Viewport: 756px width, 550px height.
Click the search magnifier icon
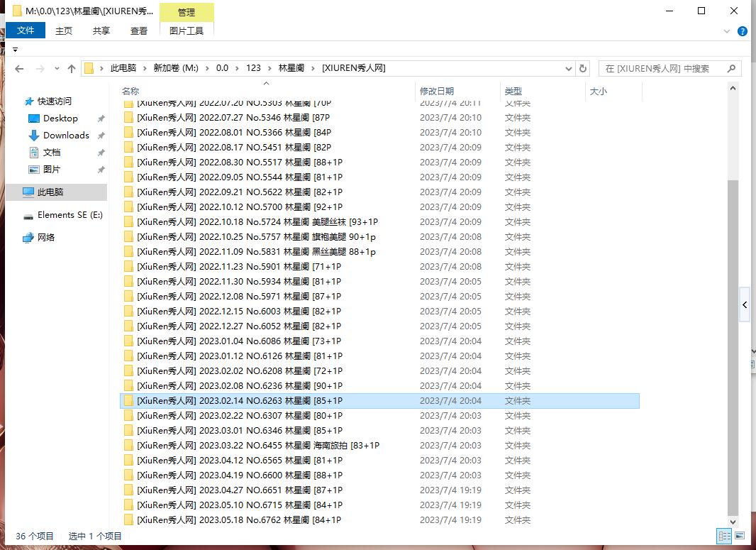731,69
